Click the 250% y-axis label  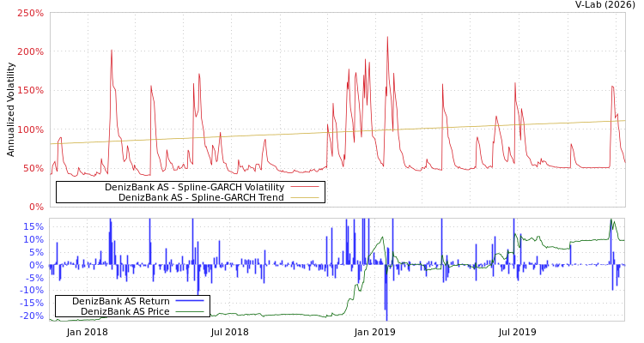pos(30,14)
